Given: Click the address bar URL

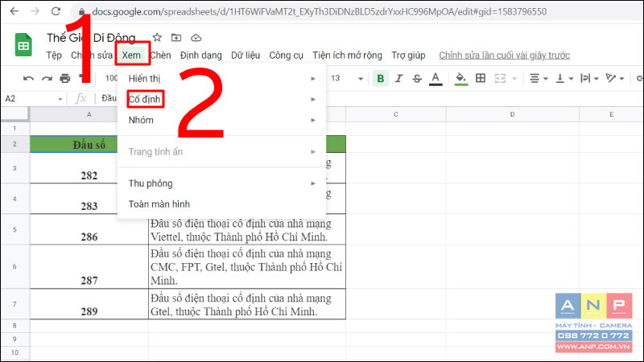Looking at the screenshot, I should pyautogui.click(x=319, y=11).
